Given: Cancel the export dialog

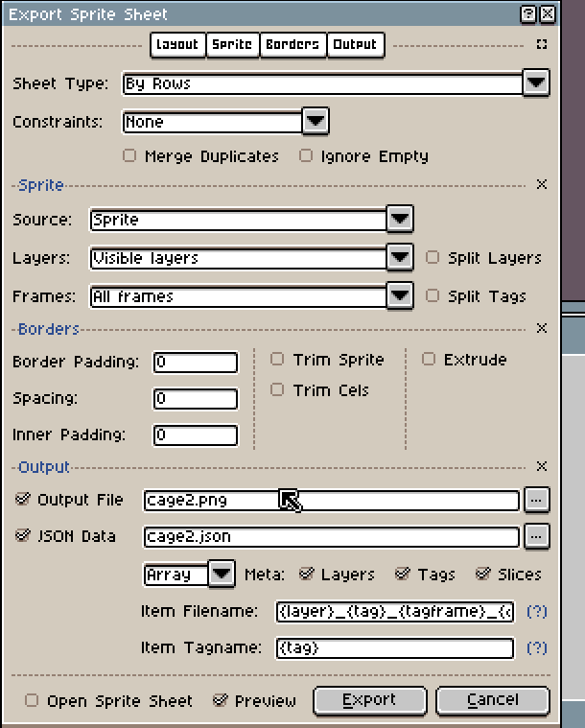Looking at the screenshot, I should 493,700.
